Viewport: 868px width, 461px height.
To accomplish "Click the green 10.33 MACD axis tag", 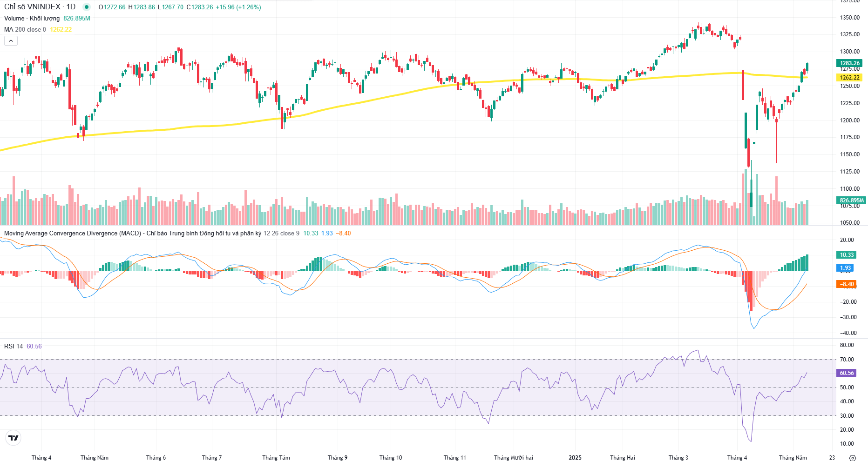I will tap(847, 255).
